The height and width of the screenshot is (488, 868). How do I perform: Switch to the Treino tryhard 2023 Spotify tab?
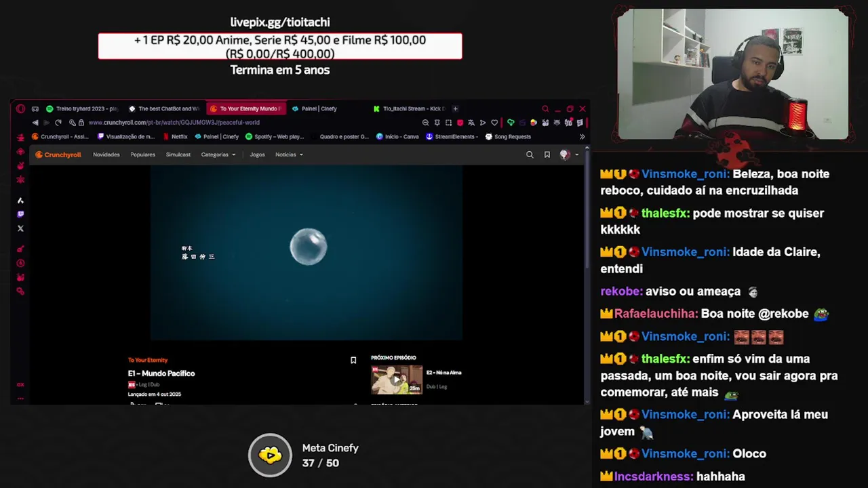click(82, 108)
